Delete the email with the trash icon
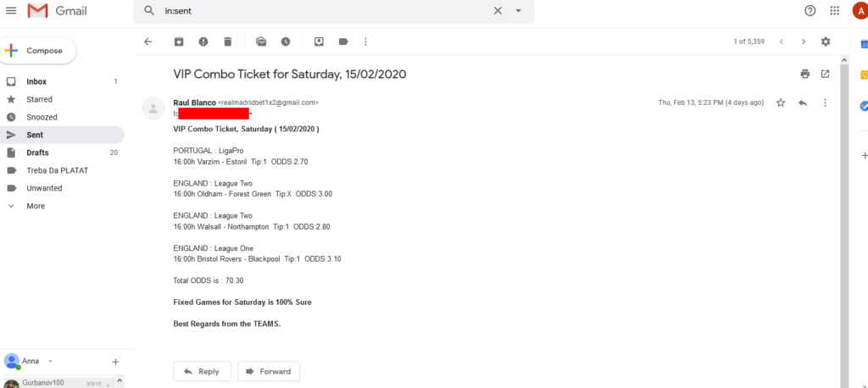The width and height of the screenshot is (868, 388). coord(228,42)
